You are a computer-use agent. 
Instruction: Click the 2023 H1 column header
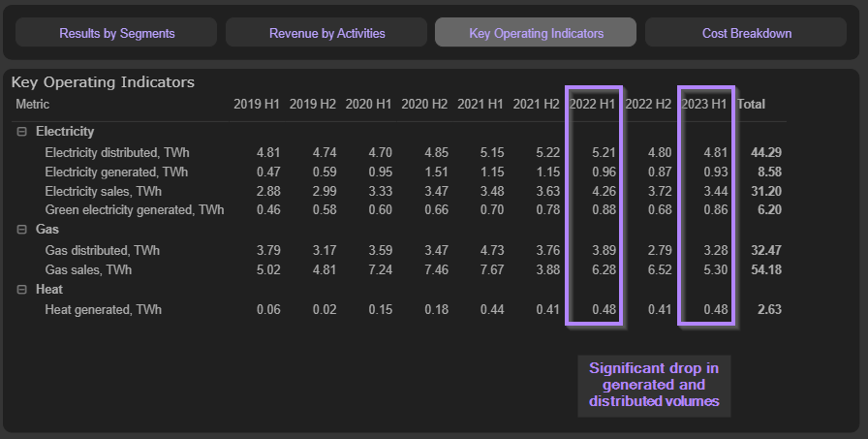(705, 105)
